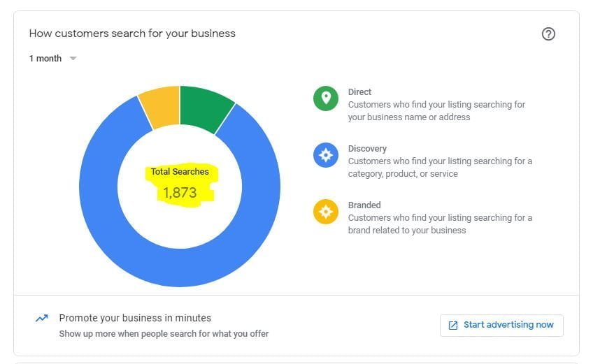
Task: Click the trending arrow promote icon
Action: click(42, 318)
